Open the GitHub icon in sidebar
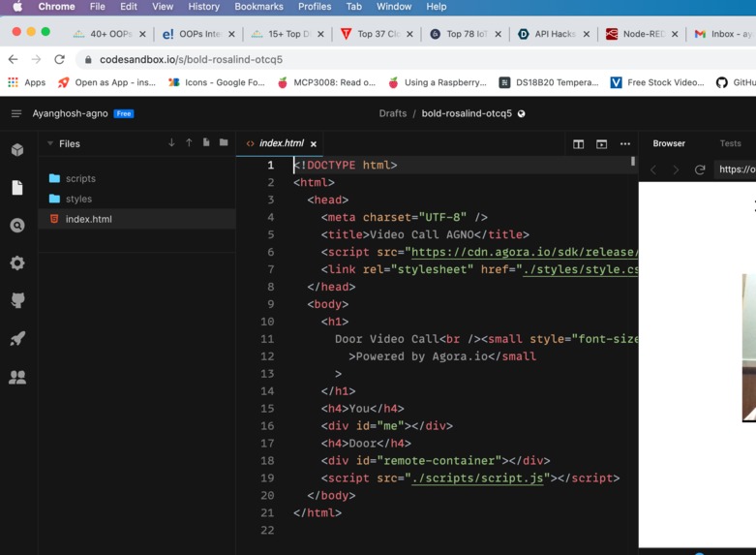This screenshot has width=756, height=555. pos(17,300)
